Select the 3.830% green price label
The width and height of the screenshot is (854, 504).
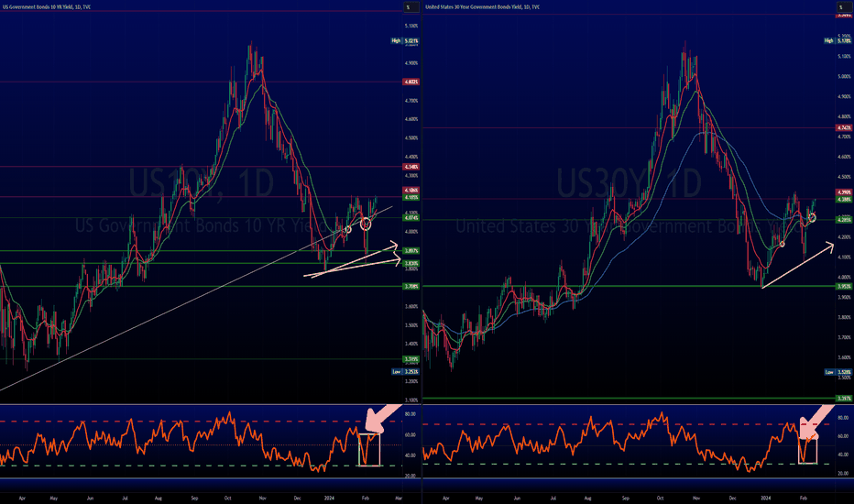[411, 263]
